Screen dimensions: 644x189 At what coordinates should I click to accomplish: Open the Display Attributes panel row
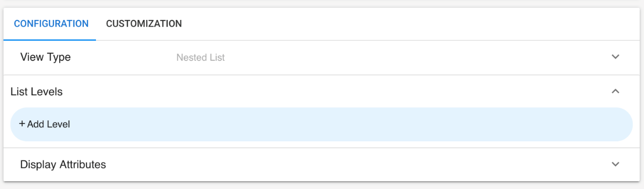coord(322,164)
